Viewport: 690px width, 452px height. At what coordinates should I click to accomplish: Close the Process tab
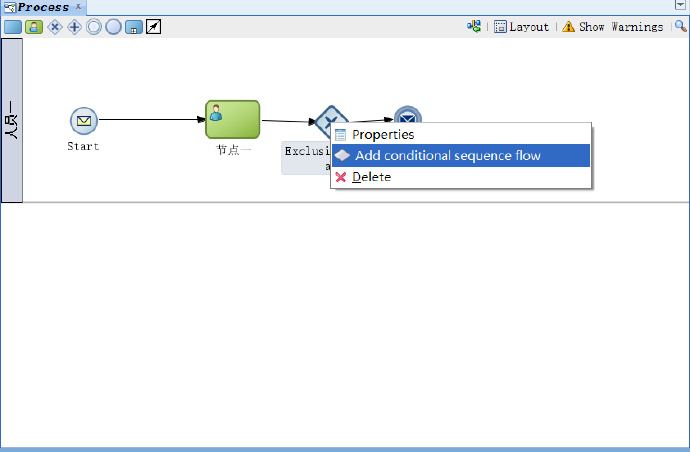tap(78, 6)
